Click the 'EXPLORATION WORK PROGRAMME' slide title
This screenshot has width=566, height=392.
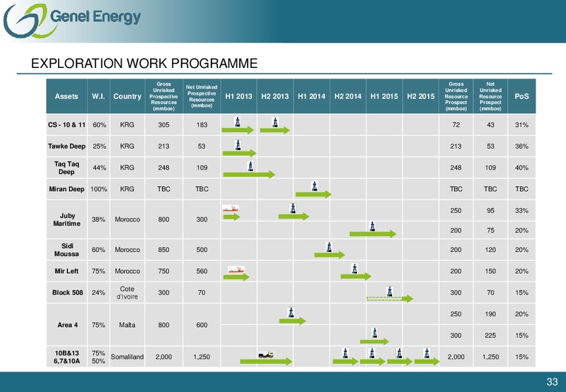(x=144, y=64)
